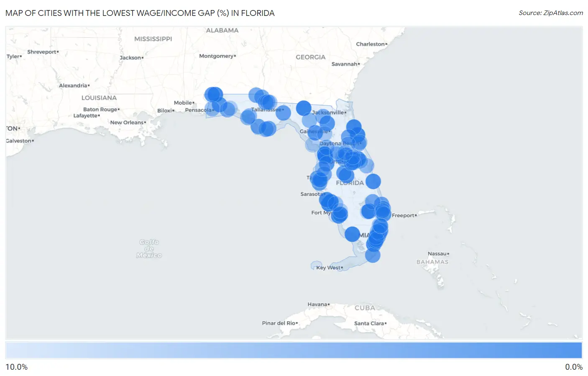The width and height of the screenshot is (588, 376).
Task: Click the Alexandria city label
Action: 74,86
